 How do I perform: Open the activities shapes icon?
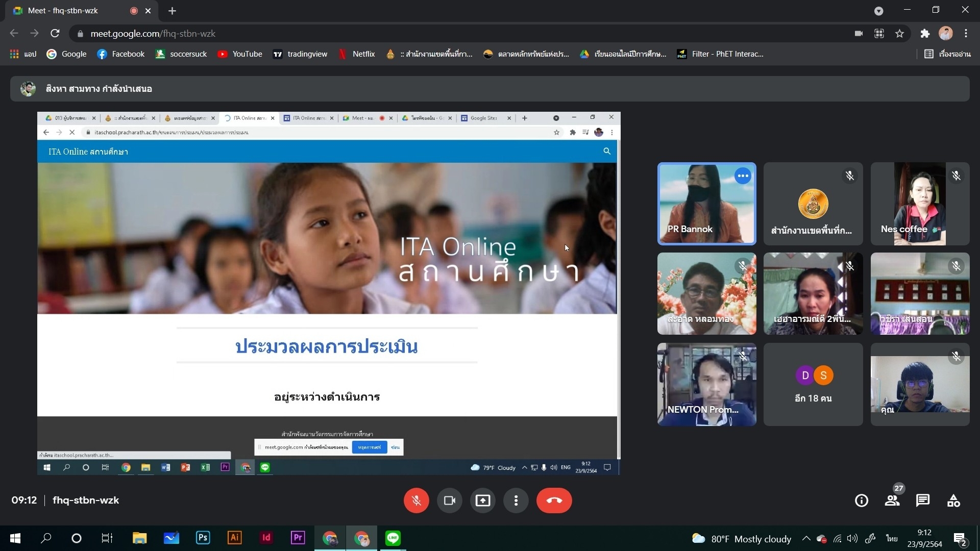click(x=953, y=500)
